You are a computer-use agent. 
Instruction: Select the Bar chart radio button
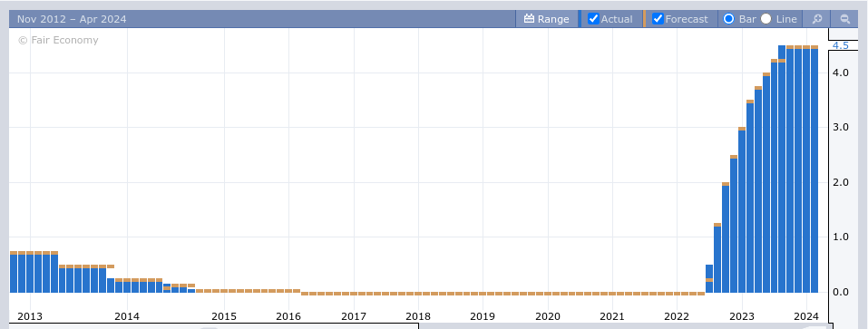729,19
